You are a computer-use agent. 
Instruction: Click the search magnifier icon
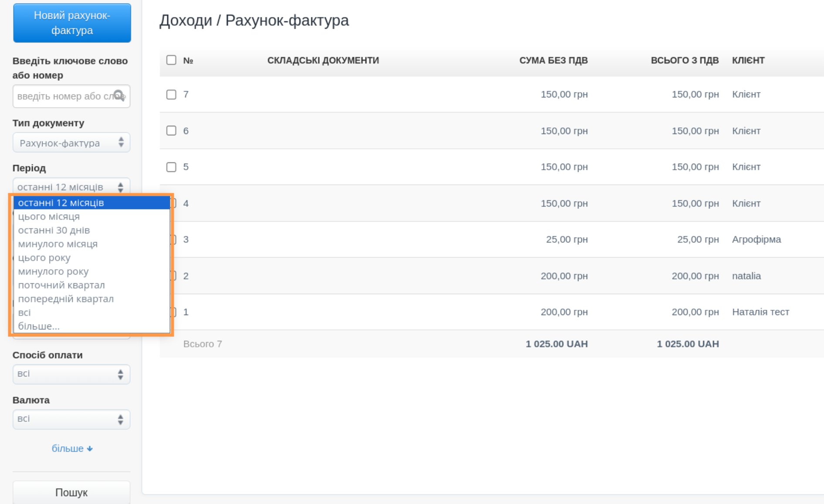[118, 95]
